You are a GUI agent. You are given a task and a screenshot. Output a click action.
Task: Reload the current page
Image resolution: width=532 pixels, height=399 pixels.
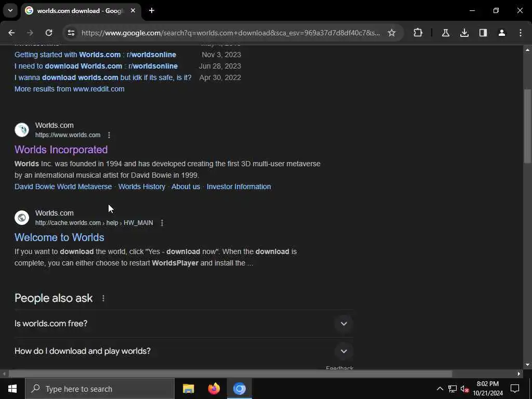point(49,33)
